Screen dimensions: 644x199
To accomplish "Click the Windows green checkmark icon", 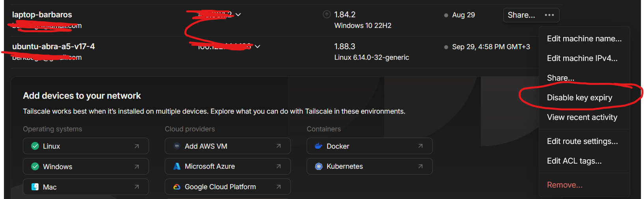I will tap(35, 166).
